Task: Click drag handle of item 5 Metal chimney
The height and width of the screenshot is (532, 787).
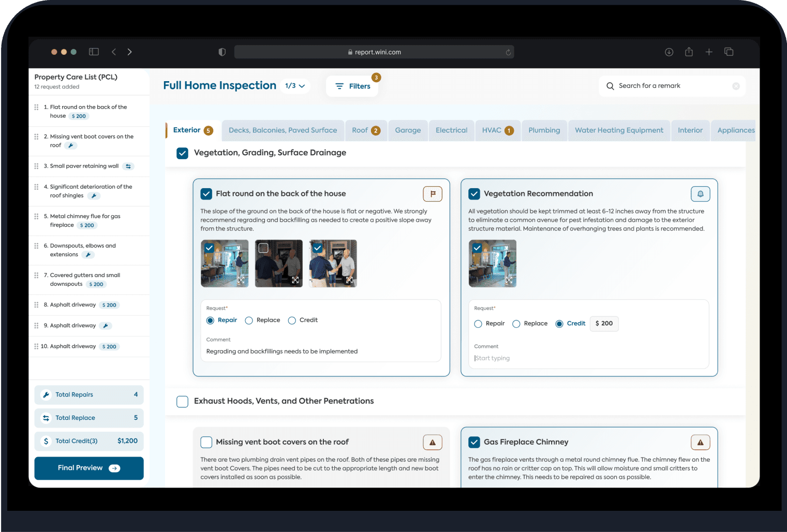Action: pos(36,216)
